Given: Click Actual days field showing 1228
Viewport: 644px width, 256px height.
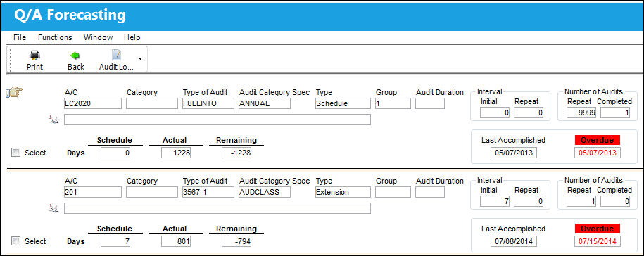Looking at the screenshot, I should coord(176,153).
